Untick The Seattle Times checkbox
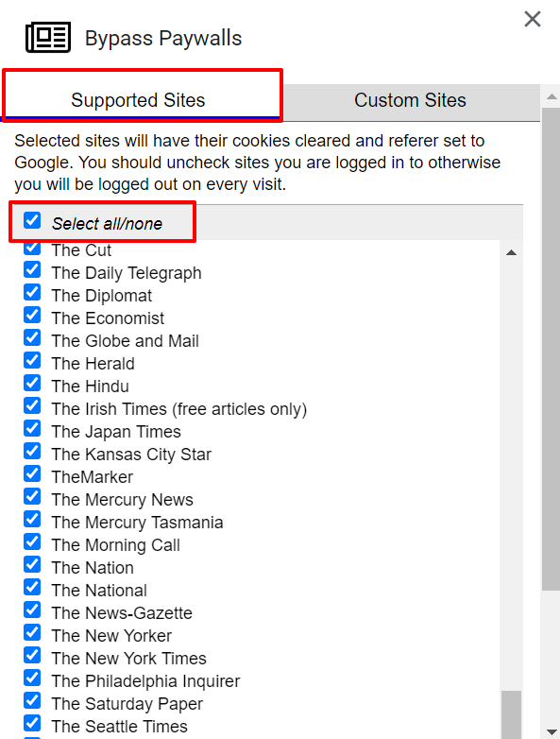Viewport: 560px width, 739px height. 32,723
